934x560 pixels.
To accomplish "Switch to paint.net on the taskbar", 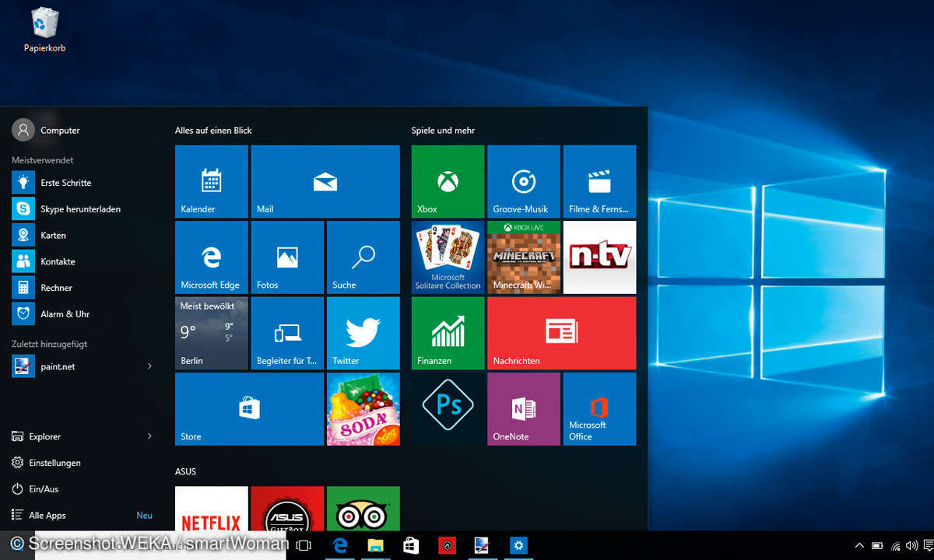I will coord(483,546).
